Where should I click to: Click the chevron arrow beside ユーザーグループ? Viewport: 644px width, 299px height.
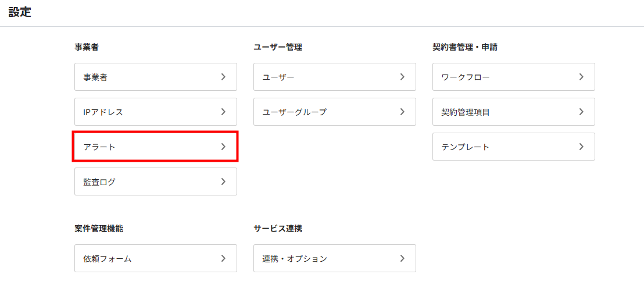coord(402,112)
